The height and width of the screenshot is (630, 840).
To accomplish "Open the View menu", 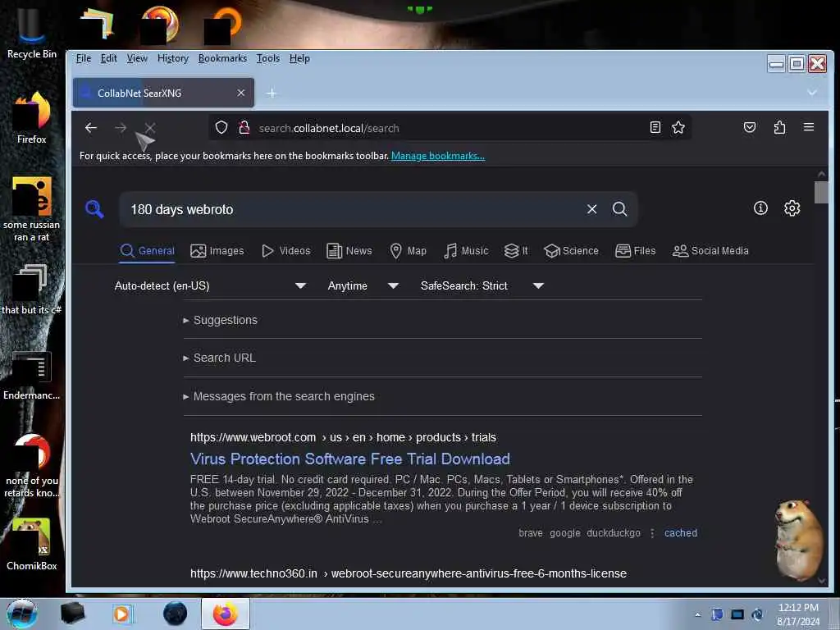I will click(x=137, y=58).
